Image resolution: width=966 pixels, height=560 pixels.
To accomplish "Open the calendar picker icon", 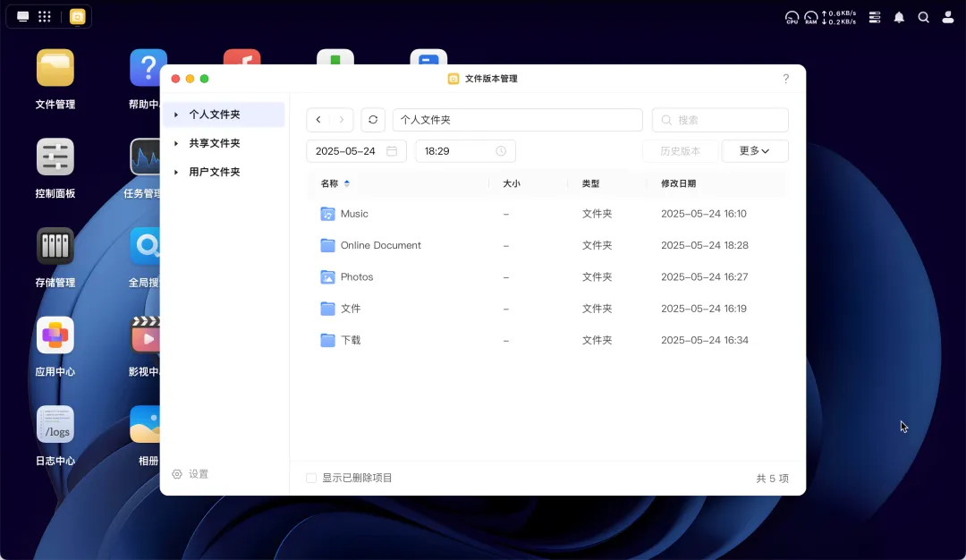I will [392, 151].
